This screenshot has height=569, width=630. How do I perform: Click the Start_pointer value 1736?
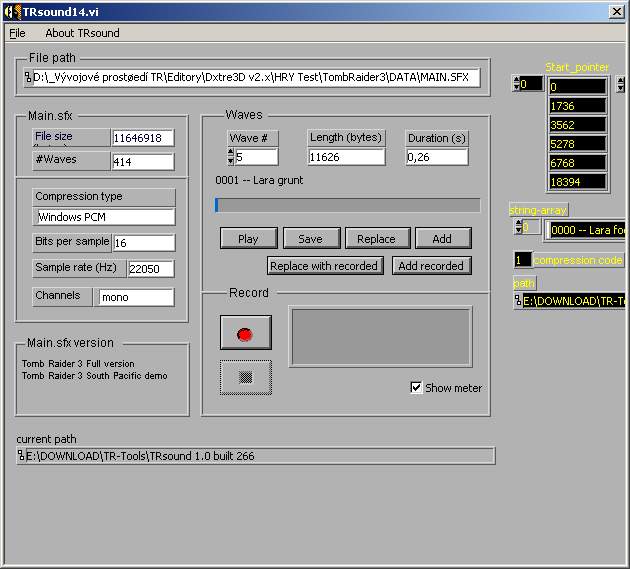pos(577,106)
